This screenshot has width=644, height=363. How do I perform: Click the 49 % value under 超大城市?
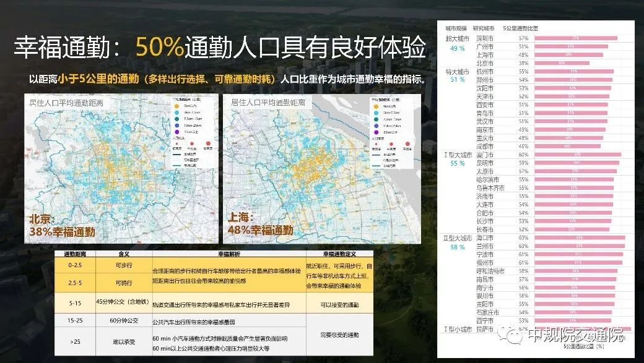pos(457,48)
